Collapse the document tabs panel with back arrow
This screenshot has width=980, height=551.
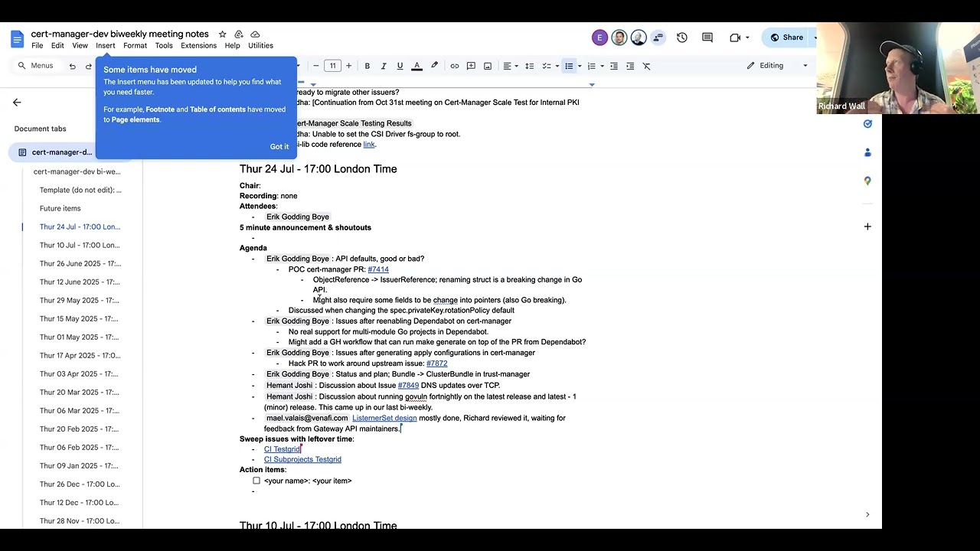pos(17,103)
